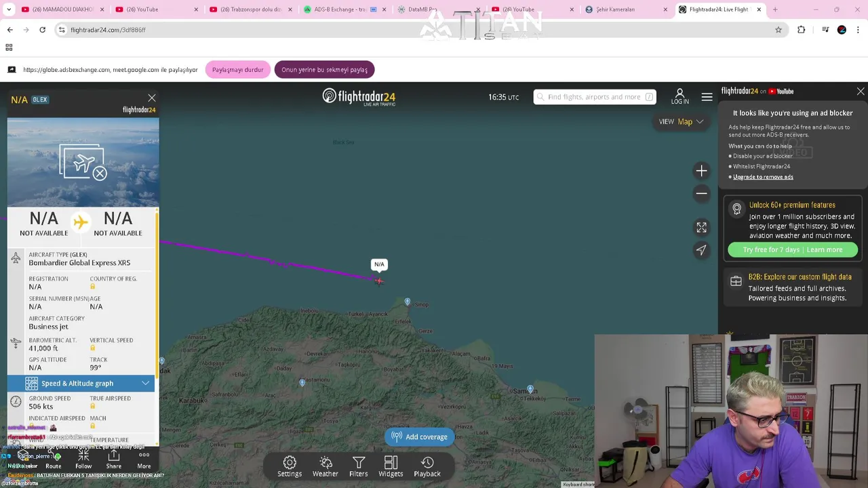Switch to MAMADOU DIAKHON YouTube tab

[x=62, y=9]
